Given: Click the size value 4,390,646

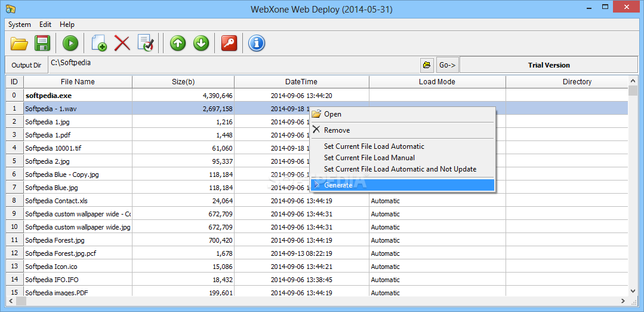Looking at the screenshot, I should [218, 96].
